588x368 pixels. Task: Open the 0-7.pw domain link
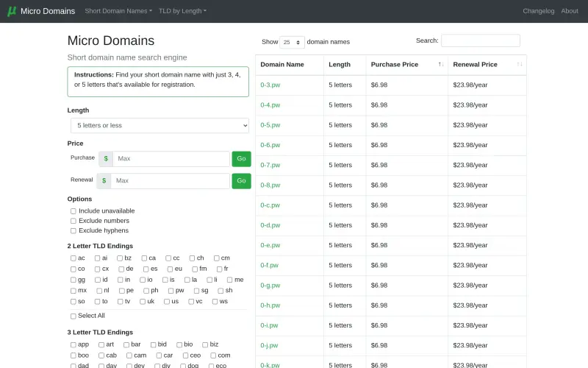270,165
